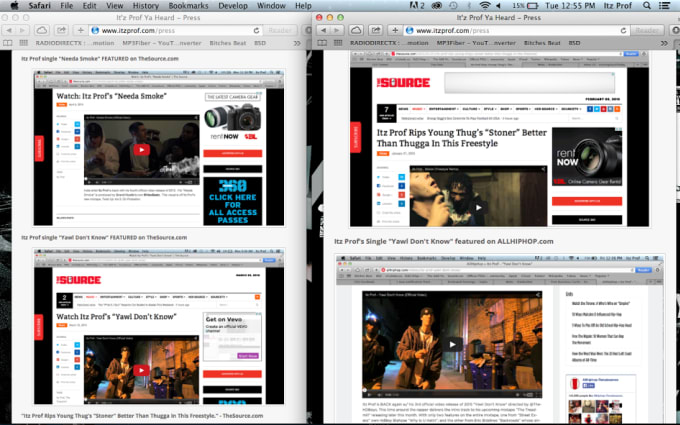Open Reading List icon in right window
Image resolution: width=680 pixels, height=425 pixels.
point(322,43)
